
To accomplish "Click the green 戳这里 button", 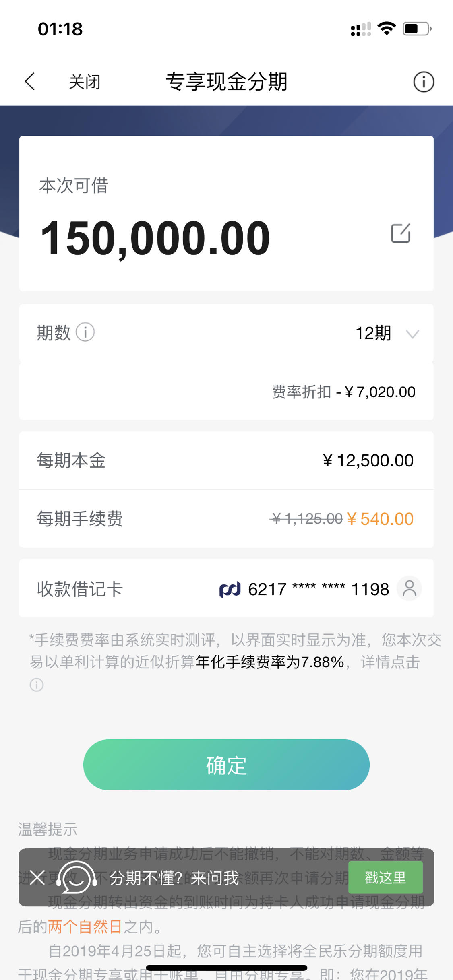I will click(385, 877).
